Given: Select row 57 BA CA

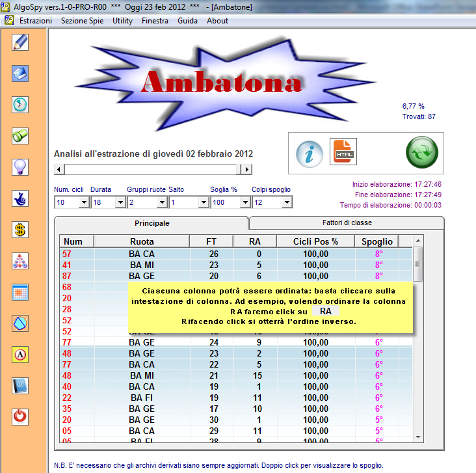Looking at the screenshot, I should (x=236, y=254).
